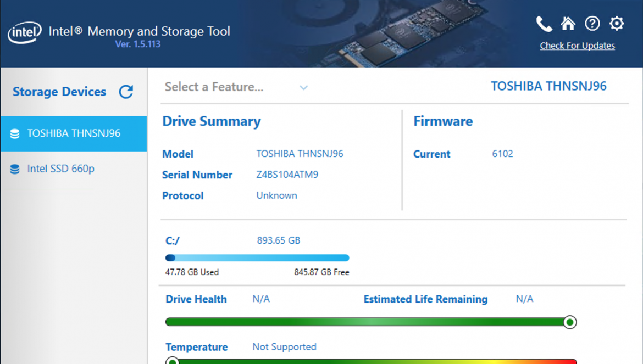This screenshot has width=643, height=364.
Task: Click model value TOSHIBA THNSNJ96 in Drive Summary
Action: coord(300,154)
